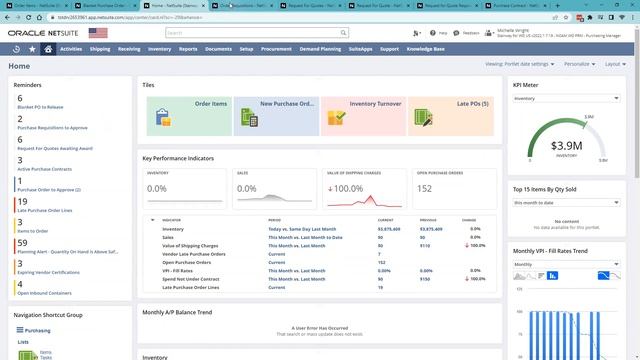Expand Viewing Portlet date settings menu

(x=520, y=64)
